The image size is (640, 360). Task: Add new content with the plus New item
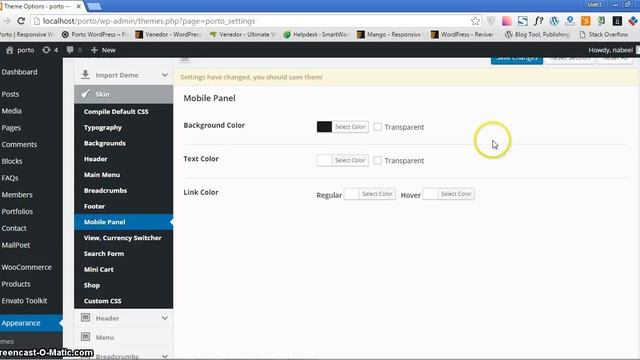(x=103, y=50)
